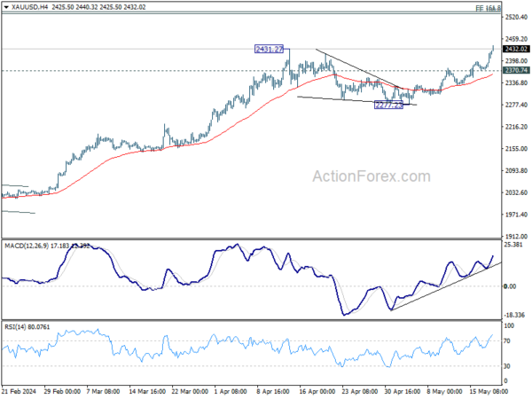
Task: Click the 30 Apr 16:00 date label
Action: click(403, 392)
